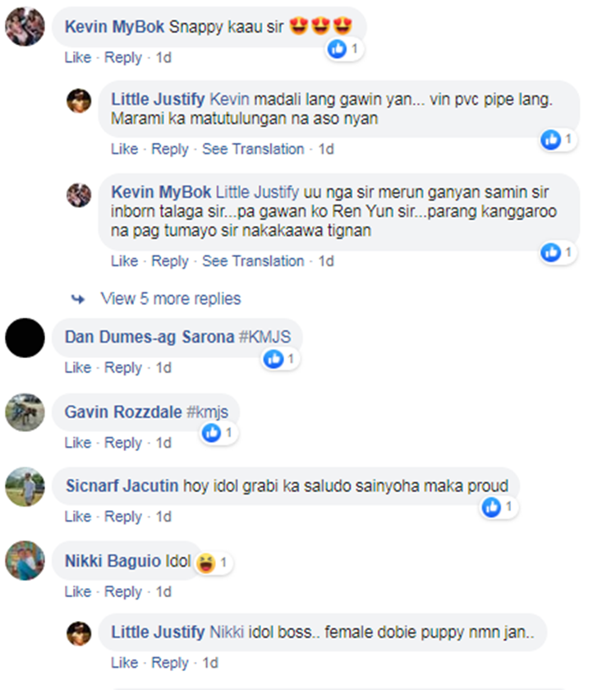
Task: Open the #KMJS hashtag in Dan's comment
Action: pyautogui.click(x=264, y=337)
